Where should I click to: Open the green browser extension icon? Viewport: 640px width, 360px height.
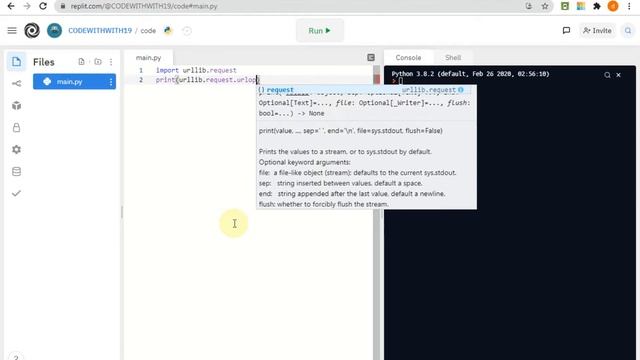click(x=565, y=6)
